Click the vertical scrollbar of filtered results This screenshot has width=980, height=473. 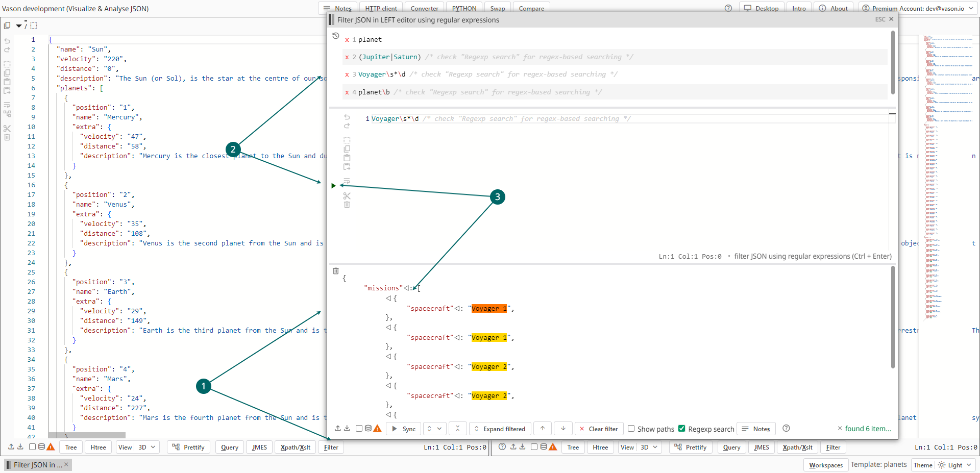tap(893, 316)
